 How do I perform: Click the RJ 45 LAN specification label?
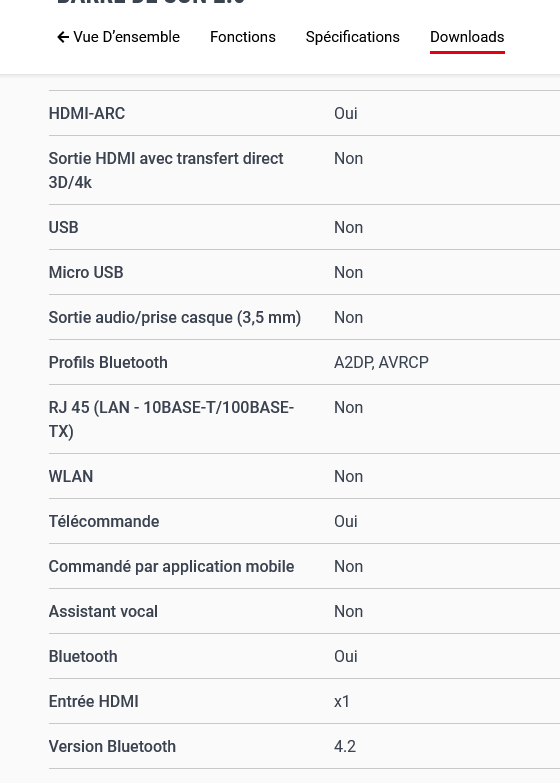(171, 419)
